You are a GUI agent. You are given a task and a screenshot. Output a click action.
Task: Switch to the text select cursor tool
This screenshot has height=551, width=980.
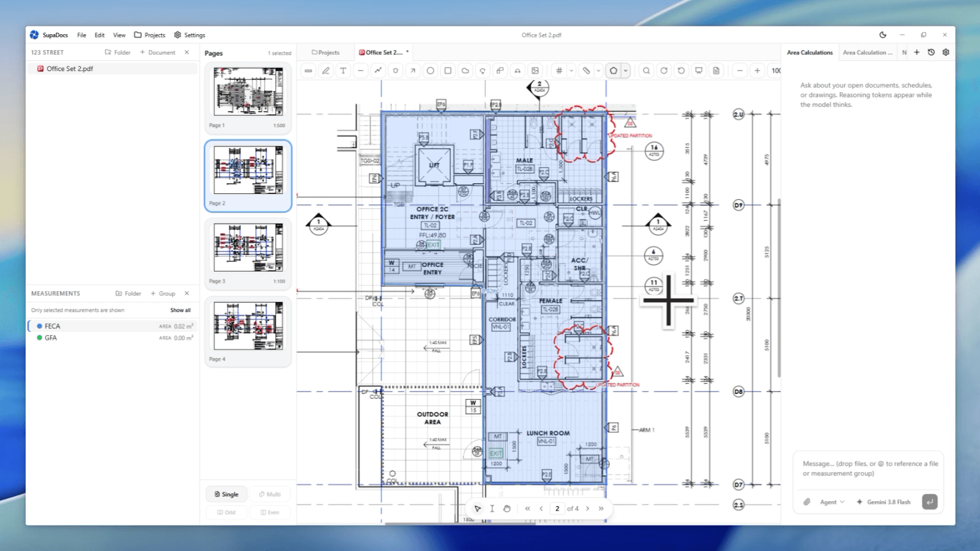click(x=492, y=509)
